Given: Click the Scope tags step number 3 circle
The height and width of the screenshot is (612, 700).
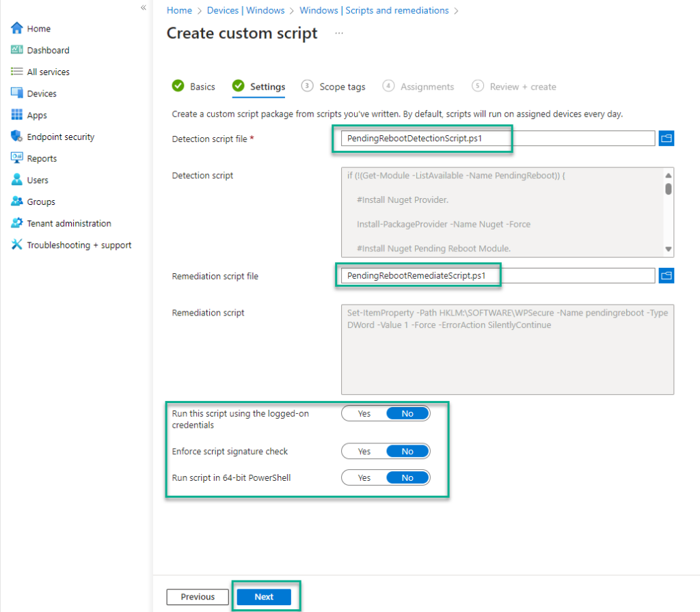Looking at the screenshot, I should 307,85.
